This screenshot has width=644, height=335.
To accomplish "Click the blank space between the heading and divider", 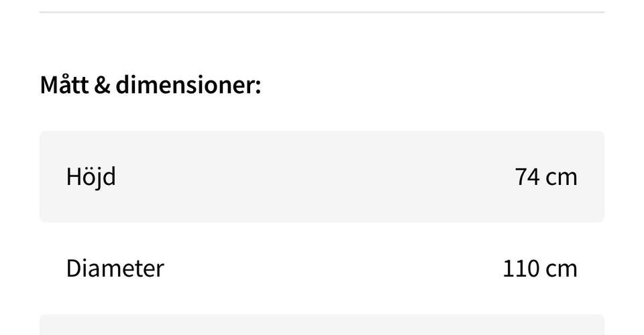I will pyautogui.click(x=322, y=44).
